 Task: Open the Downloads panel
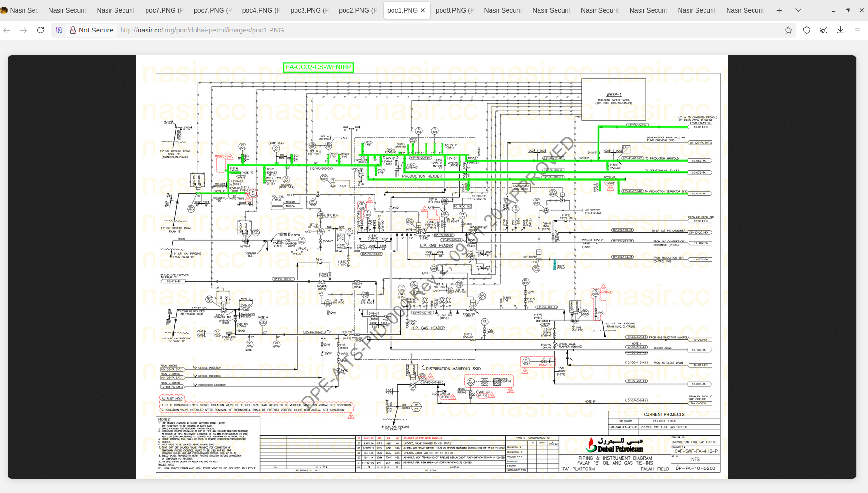[x=840, y=30]
